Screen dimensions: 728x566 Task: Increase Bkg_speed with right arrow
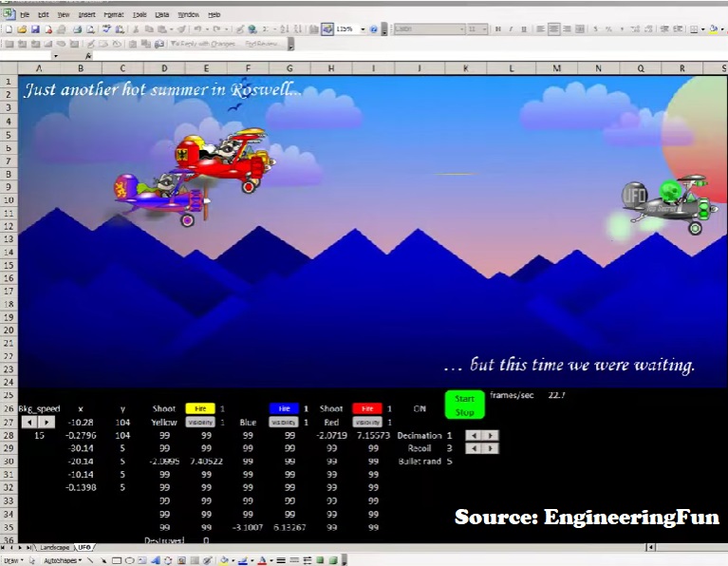coord(47,423)
